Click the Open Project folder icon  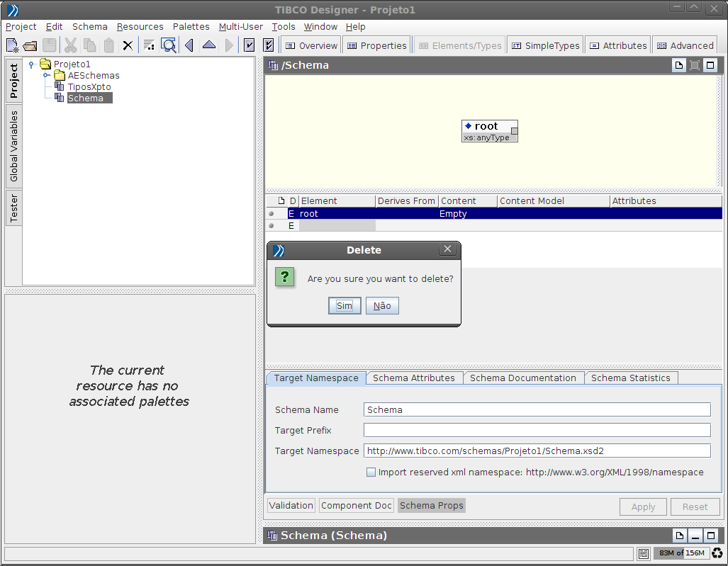(30, 46)
